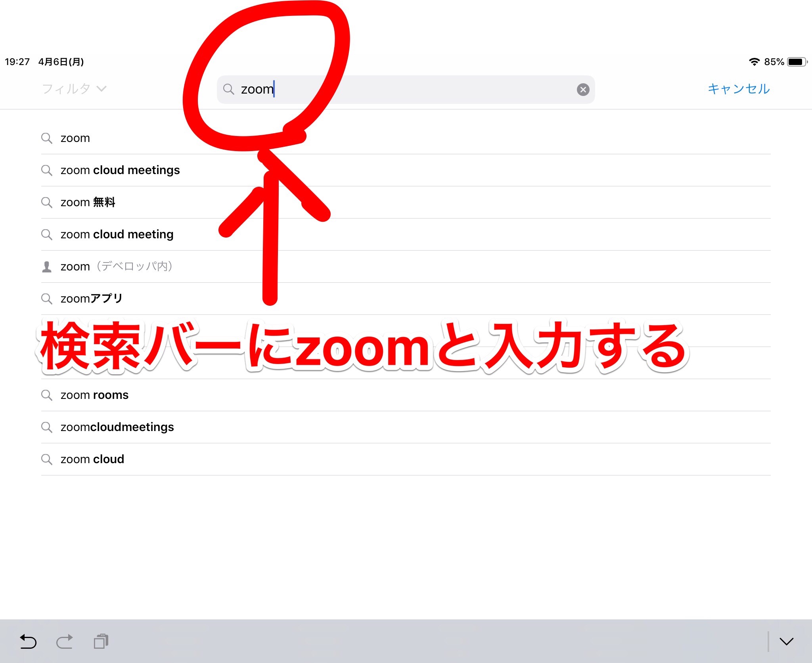Clear the search field with the X icon

tap(583, 90)
